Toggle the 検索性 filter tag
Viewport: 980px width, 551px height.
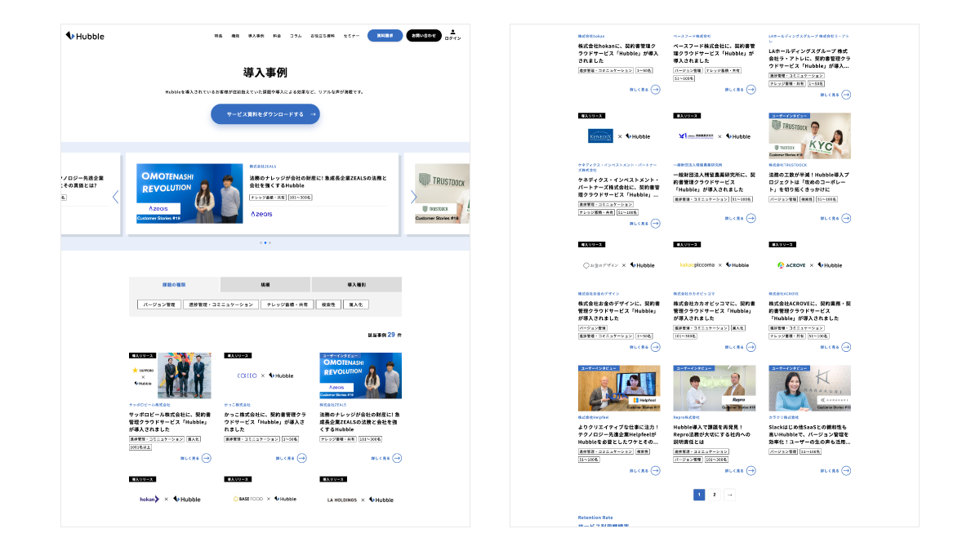[329, 304]
